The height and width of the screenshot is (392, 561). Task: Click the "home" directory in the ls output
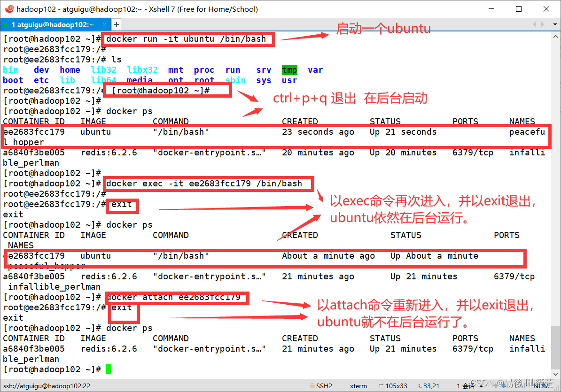[70, 70]
